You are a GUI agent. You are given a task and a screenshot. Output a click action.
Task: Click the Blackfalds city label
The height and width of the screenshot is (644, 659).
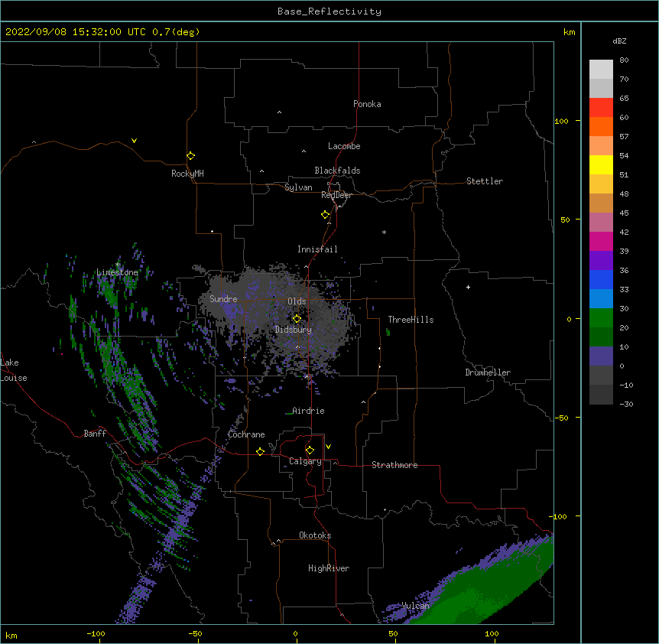tap(337, 171)
